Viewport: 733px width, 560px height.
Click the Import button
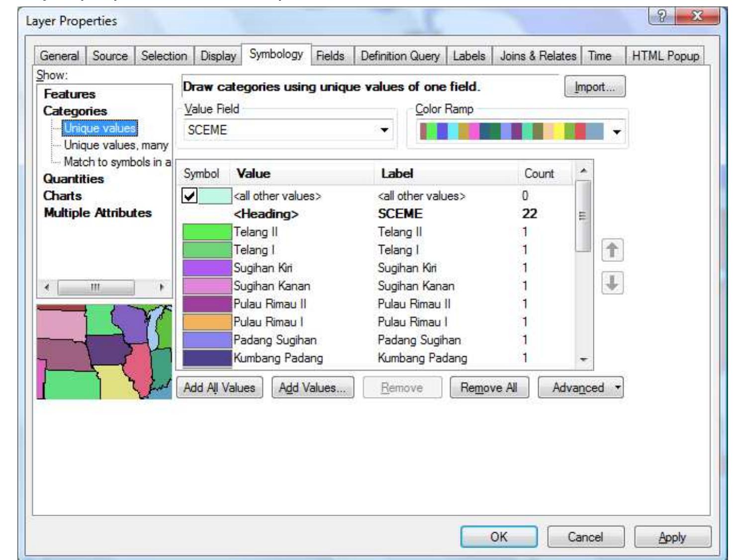[595, 87]
